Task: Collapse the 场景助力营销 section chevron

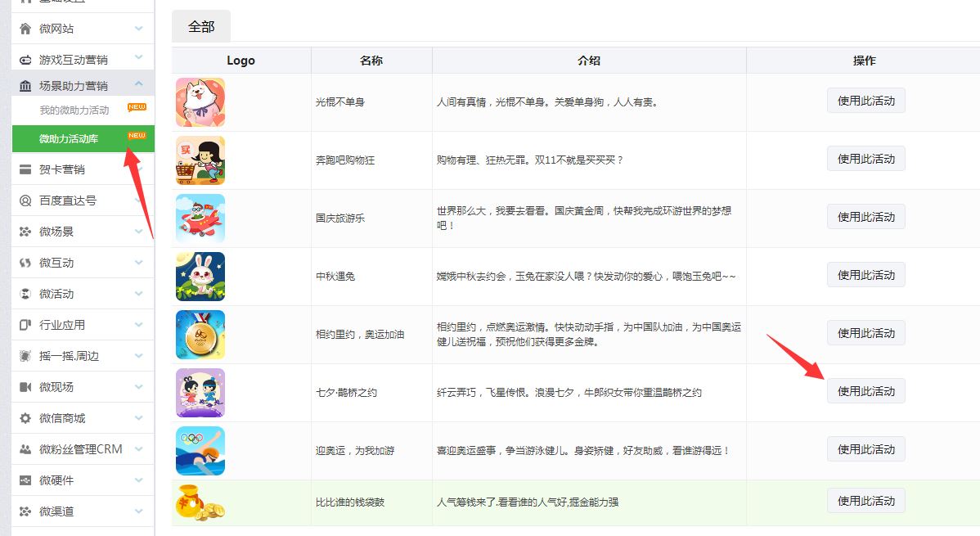Action: [x=139, y=84]
